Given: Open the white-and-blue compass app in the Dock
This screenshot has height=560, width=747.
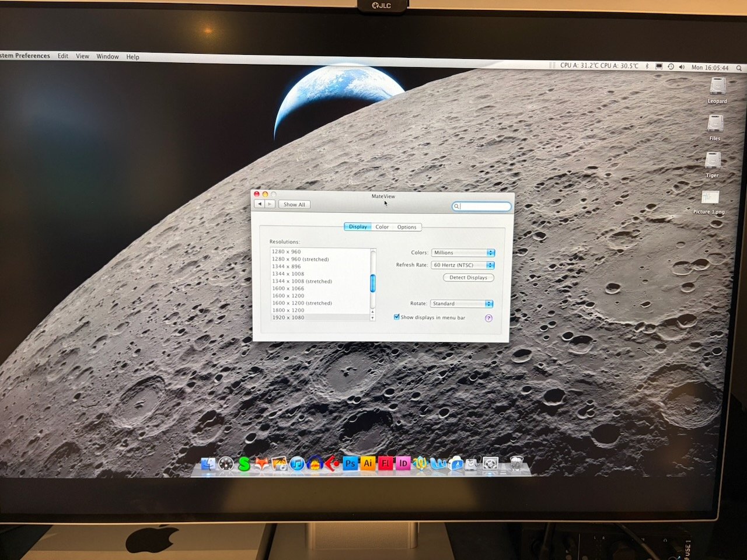Looking at the screenshot, I should 456,464.
